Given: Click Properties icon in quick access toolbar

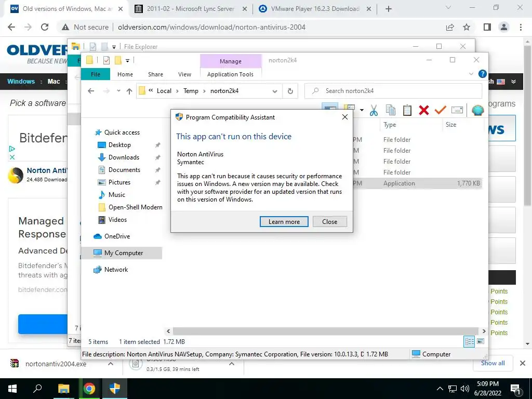Looking at the screenshot, I should pos(106,60).
